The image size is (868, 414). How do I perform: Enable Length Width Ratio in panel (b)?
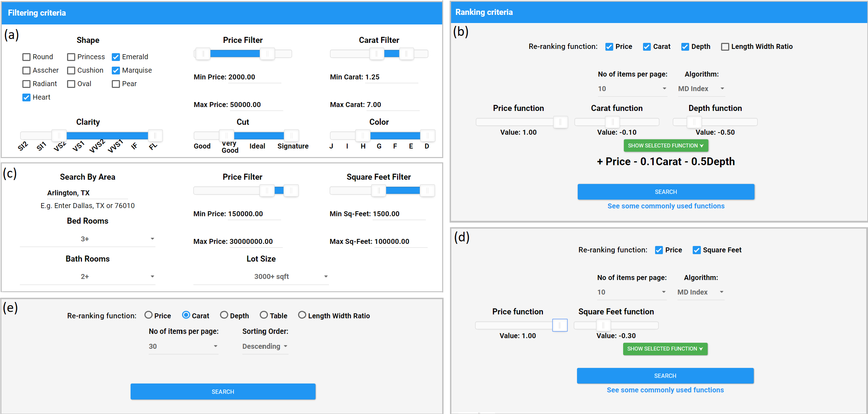[725, 47]
